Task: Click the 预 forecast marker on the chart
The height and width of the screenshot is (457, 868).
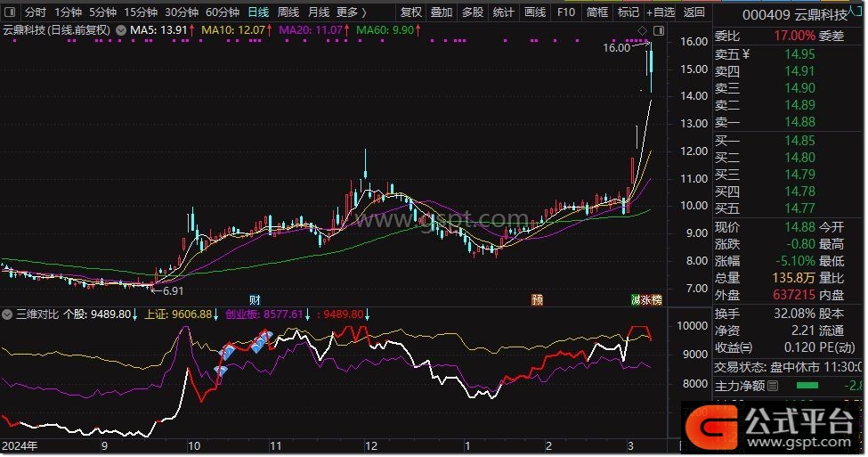Action: [537, 299]
